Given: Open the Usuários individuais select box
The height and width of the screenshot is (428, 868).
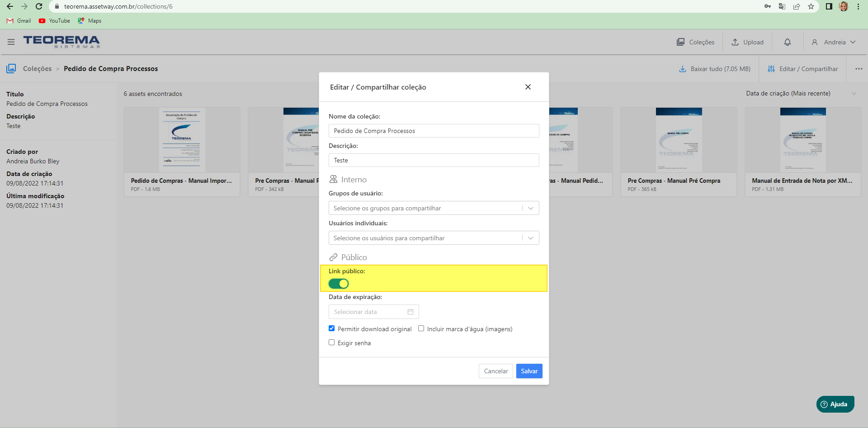Looking at the screenshot, I should pyautogui.click(x=434, y=238).
